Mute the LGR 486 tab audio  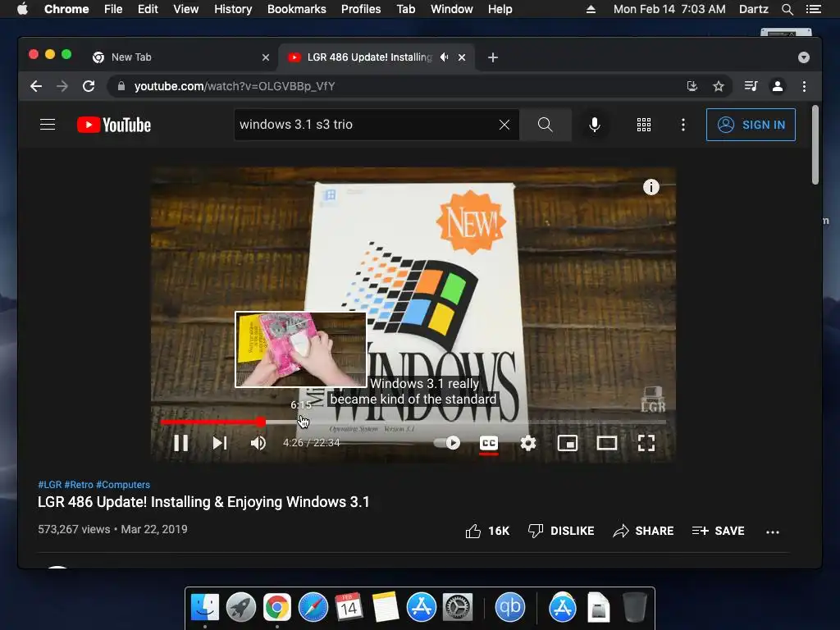[444, 57]
